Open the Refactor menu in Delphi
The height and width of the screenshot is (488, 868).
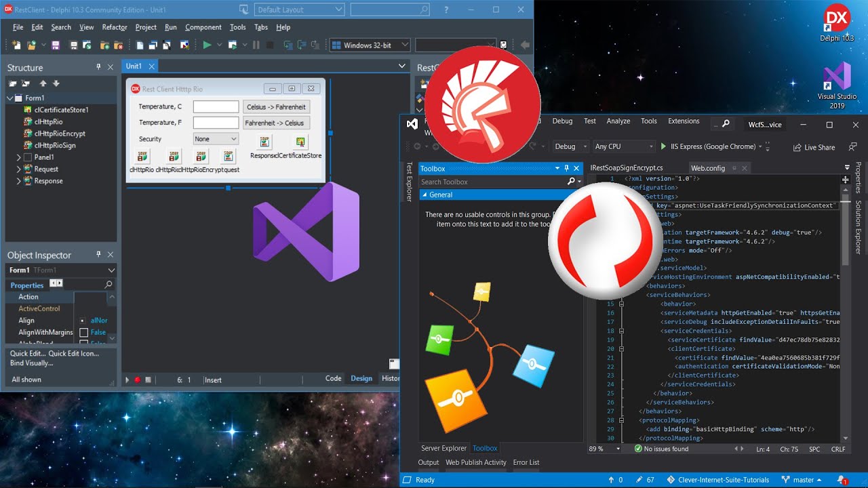tap(115, 27)
